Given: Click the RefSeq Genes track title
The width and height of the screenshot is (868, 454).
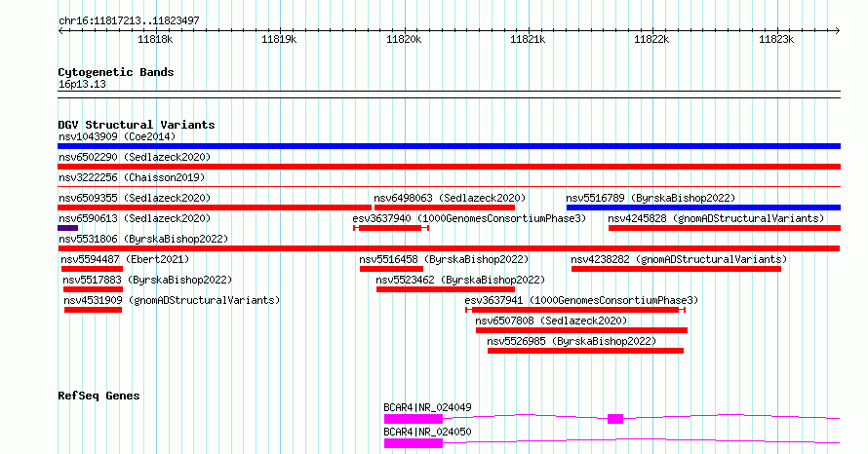Looking at the screenshot, I should (99, 396).
